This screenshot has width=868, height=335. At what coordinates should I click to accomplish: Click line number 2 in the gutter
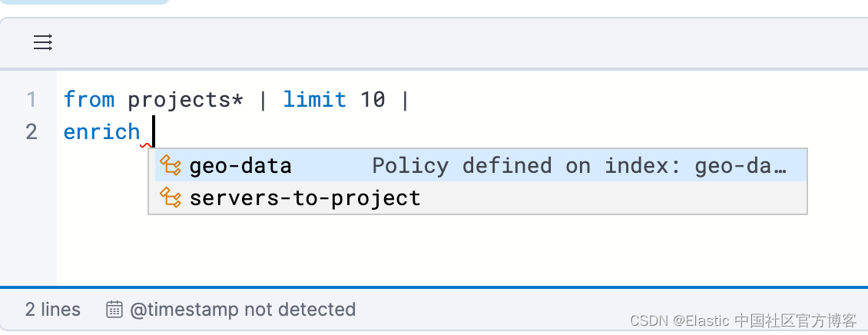point(31,131)
